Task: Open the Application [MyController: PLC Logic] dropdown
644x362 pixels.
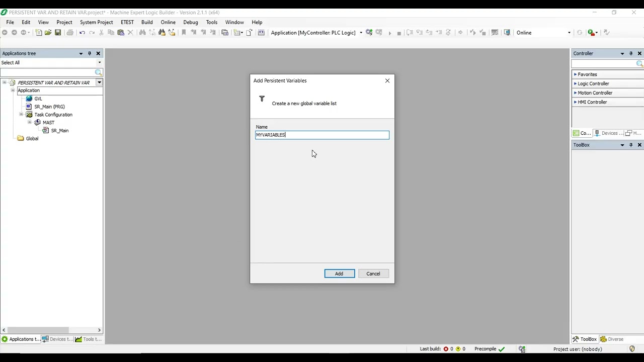Action: click(361, 33)
